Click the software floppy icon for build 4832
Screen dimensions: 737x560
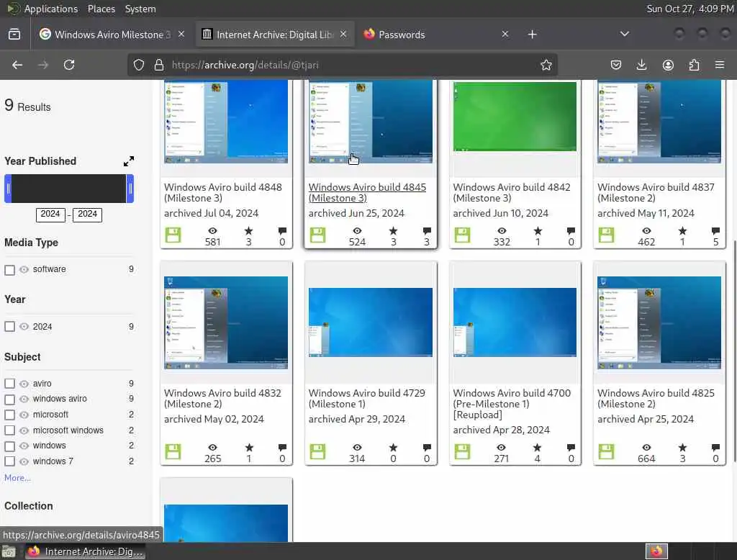point(173,451)
